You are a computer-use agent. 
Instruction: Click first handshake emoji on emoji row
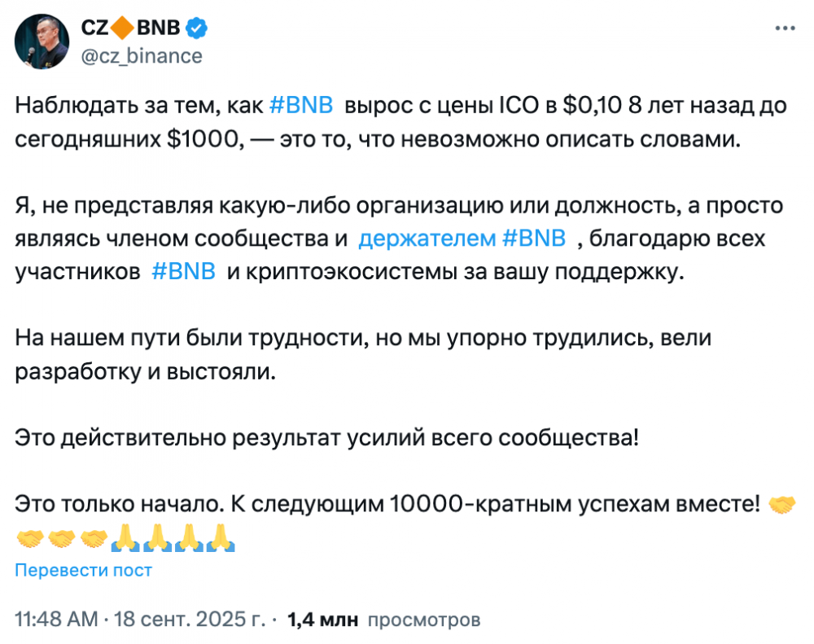30,538
